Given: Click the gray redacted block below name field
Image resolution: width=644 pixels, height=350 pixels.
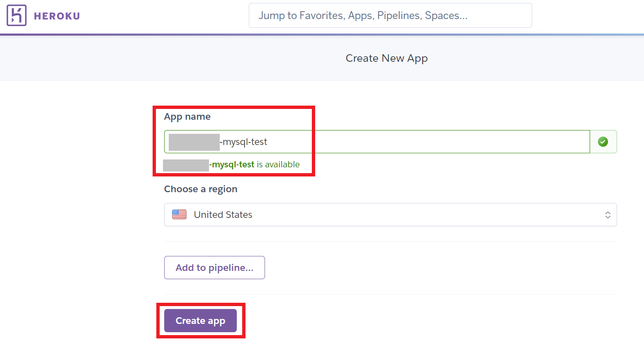Looking at the screenshot, I should tap(186, 165).
